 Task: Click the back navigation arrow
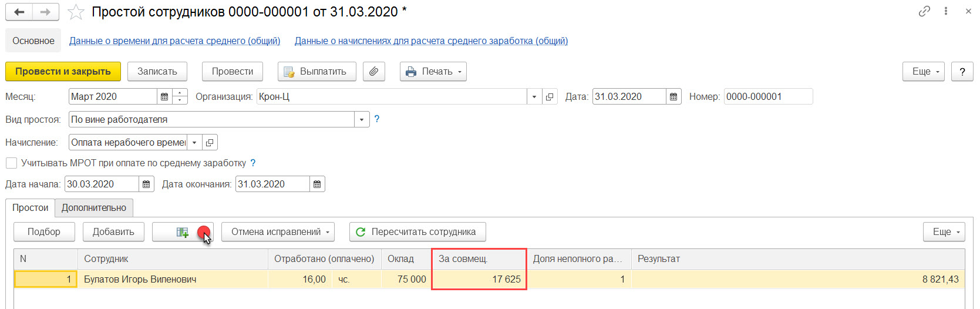click(x=19, y=12)
